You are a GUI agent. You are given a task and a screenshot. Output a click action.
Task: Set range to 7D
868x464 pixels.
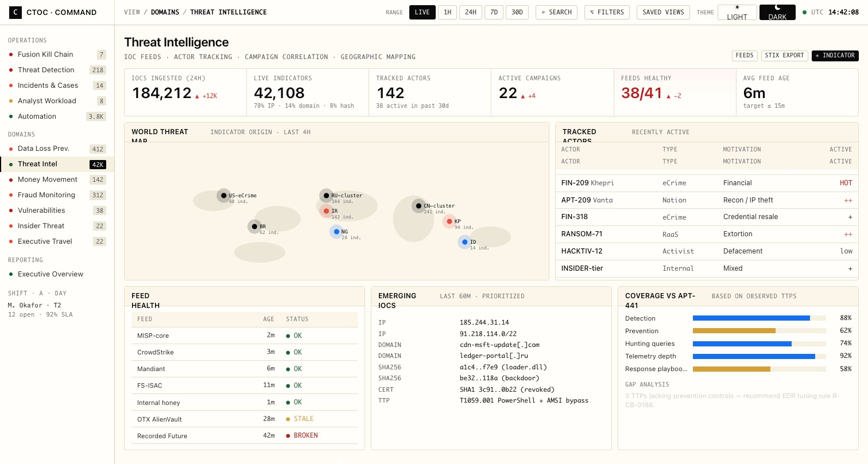[x=494, y=12]
